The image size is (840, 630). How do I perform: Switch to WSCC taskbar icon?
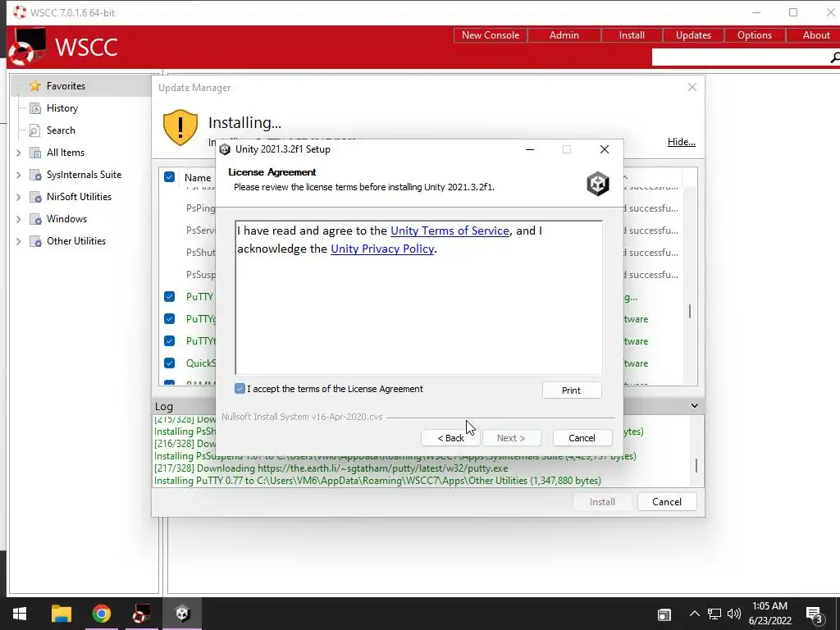[142, 614]
